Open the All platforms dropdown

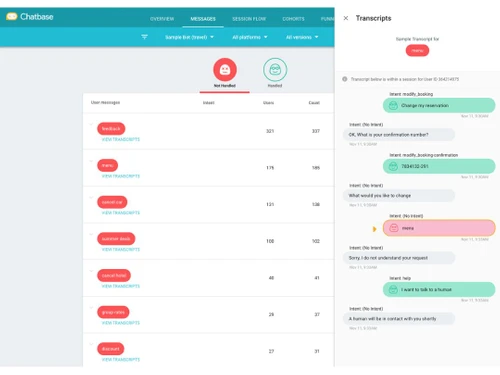(x=250, y=37)
